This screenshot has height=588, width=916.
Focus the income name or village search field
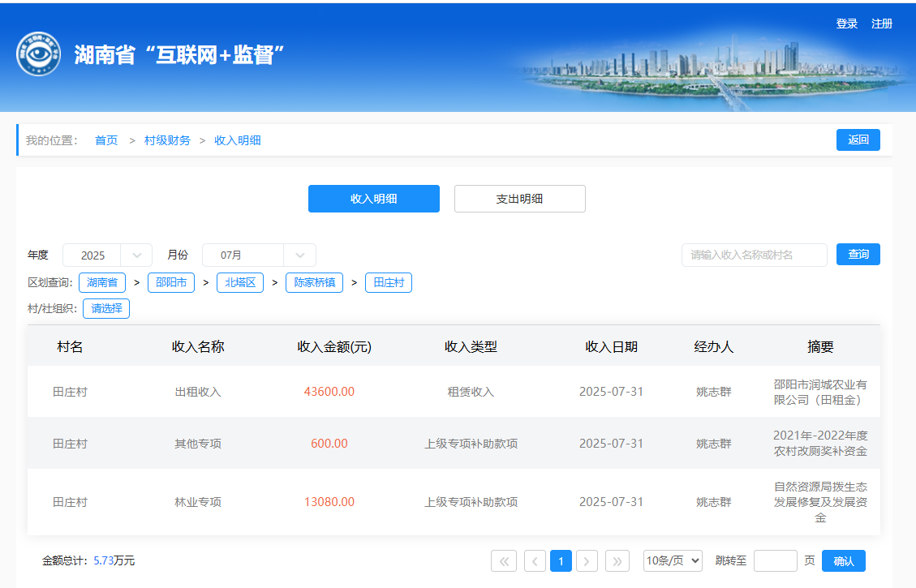coord(754,255)
